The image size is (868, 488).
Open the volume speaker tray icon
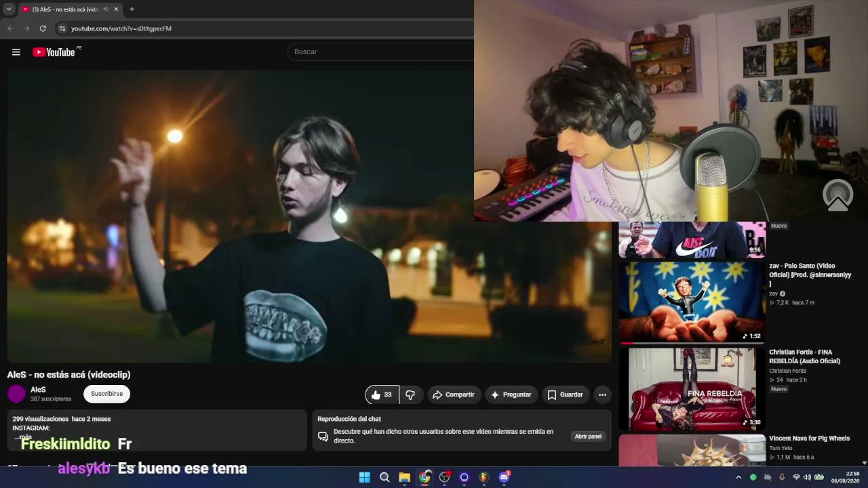tap(808, 477)
